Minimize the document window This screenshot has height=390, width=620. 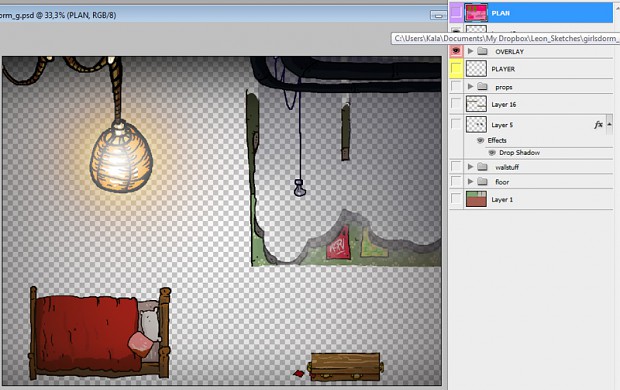438,15
